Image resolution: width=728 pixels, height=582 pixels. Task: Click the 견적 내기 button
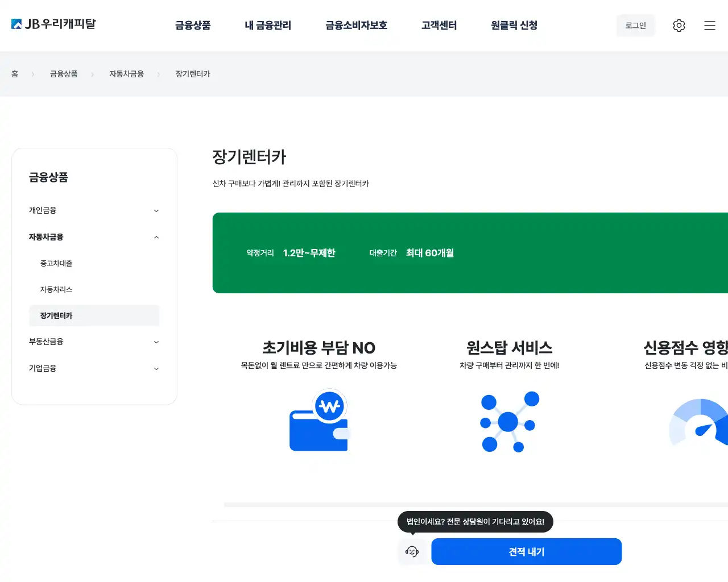pyautogui.click(x=527, y=551)
